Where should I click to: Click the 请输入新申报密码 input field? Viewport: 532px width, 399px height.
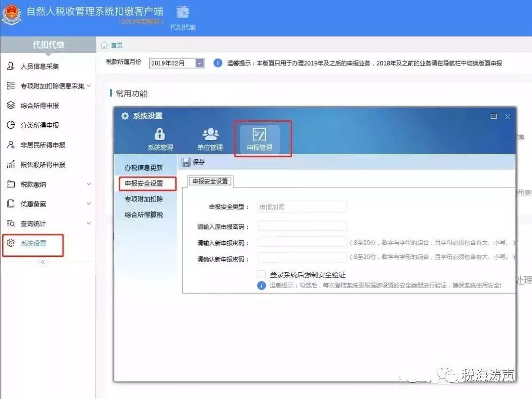pyautogui.click(x=302, y=242)
